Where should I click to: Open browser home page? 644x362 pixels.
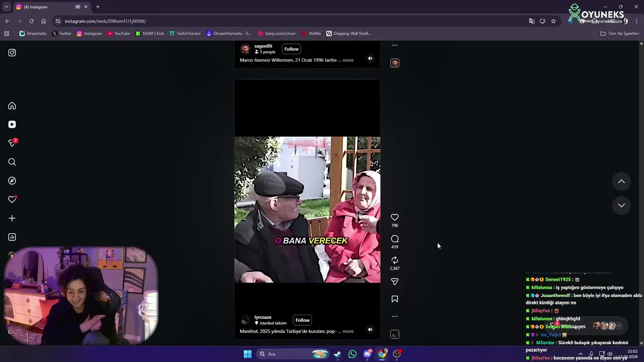43,21
